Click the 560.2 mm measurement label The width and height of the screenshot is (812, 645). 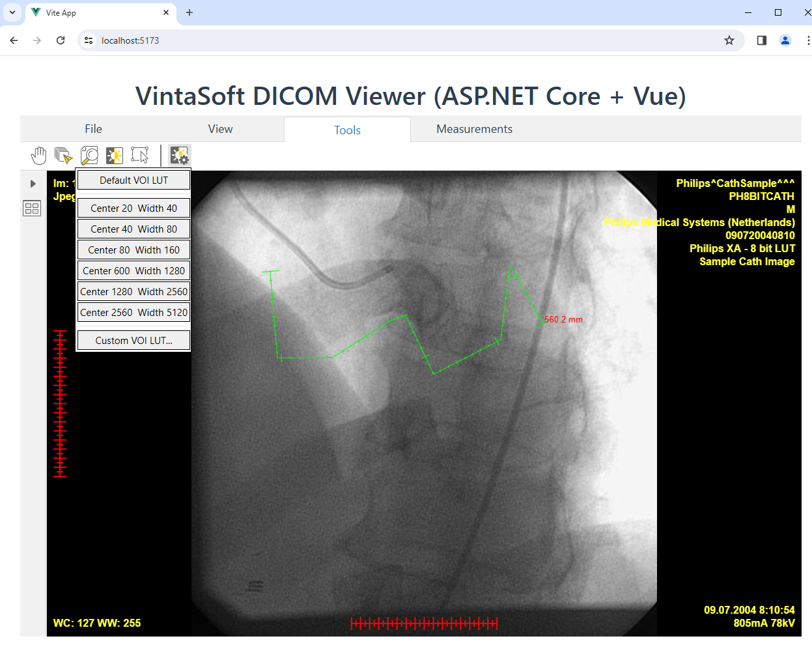pos(563,320)
